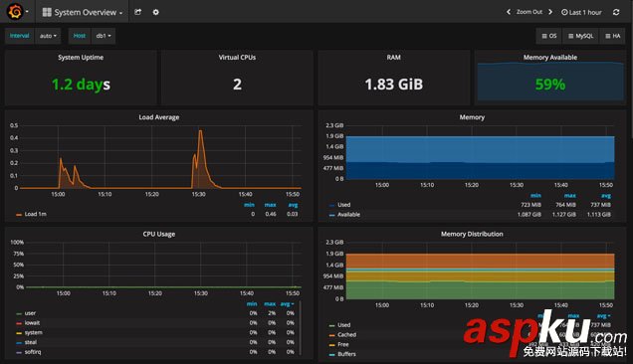The image size is (633, 364).
Task: Click the share dashboard icon
Action: pos(137,12)
